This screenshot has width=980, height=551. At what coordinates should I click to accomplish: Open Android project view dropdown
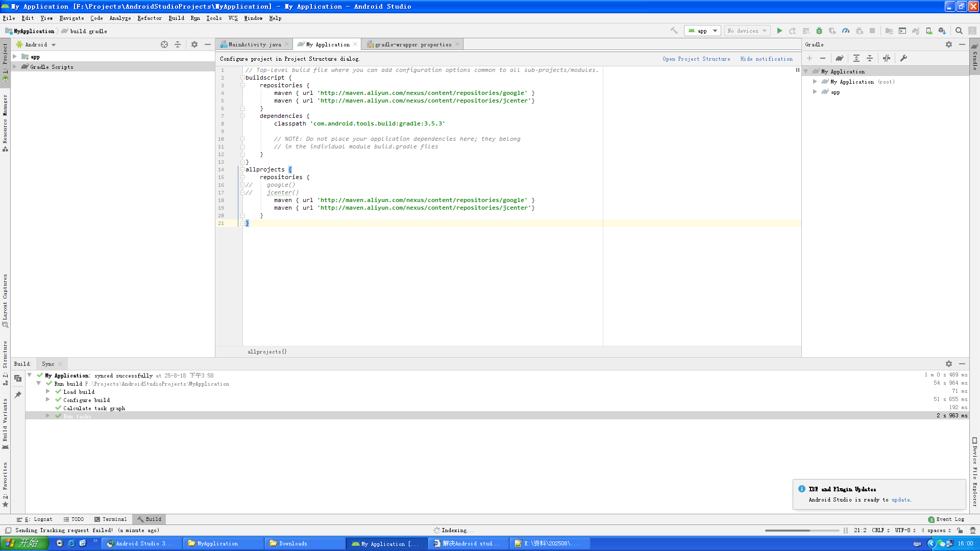[x=36, y=44]
